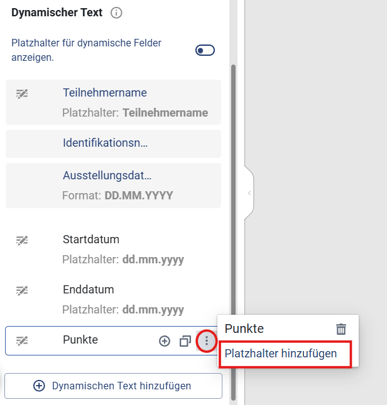Select the Teilnehmername field entry
This screenshot has height=405, width=387.
[x=113, y=102]
